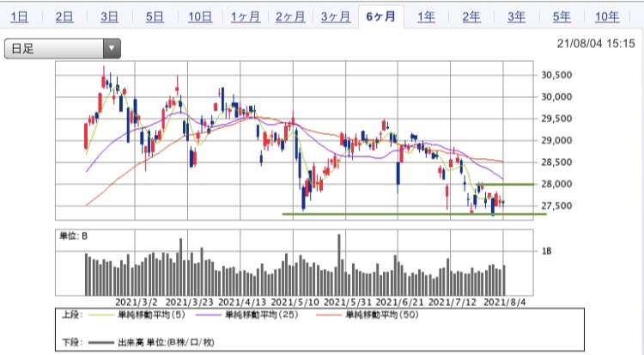
Task: Click the 2021/6/21 date label
Action: [x=399, y=302]
